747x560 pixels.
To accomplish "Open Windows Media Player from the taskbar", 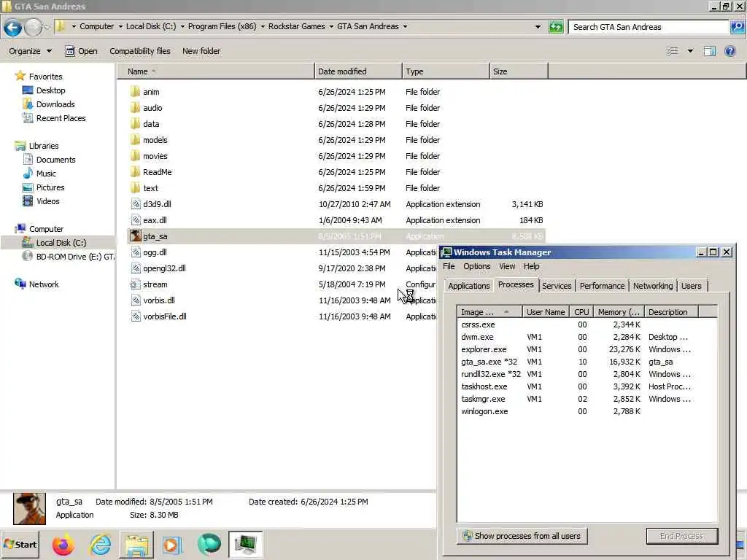I will tap(172, 545).
